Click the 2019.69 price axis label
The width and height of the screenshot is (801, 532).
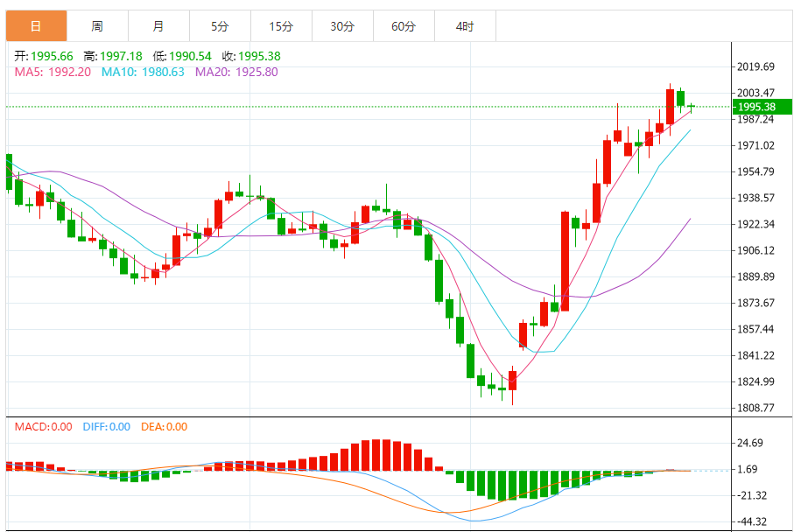(755, 66)
